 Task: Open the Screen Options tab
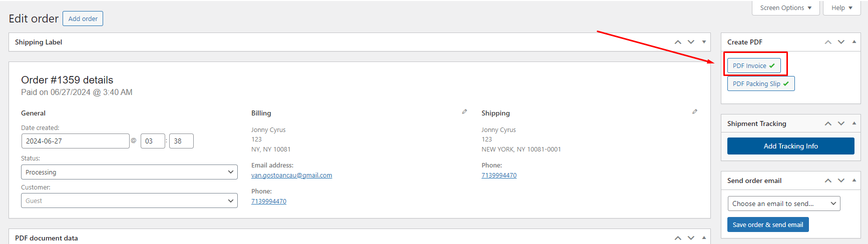click(785, 8)
